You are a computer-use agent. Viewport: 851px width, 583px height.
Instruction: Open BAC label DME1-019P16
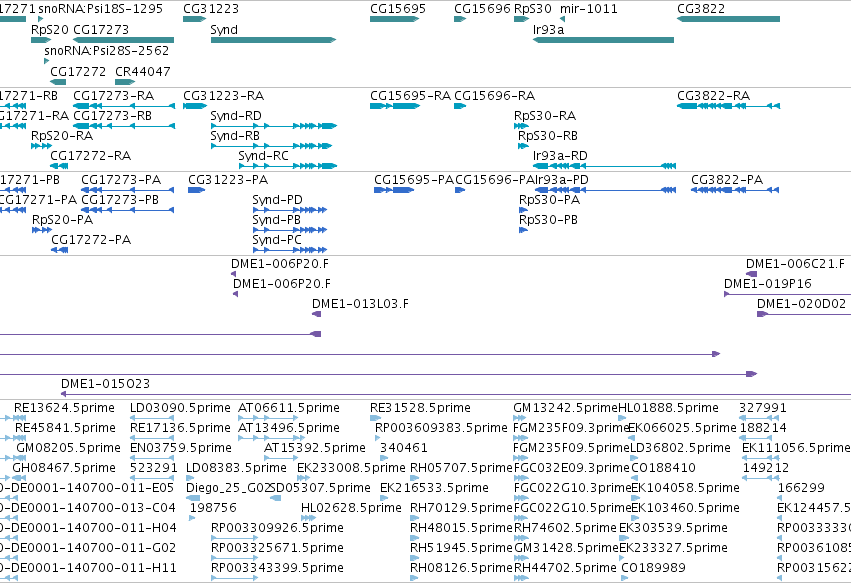tap(767, 284)
